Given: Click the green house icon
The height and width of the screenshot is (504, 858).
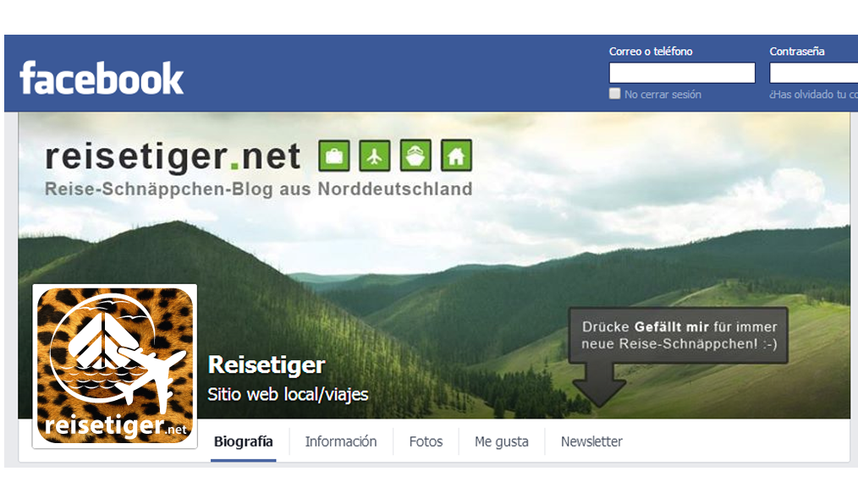Looking at the screenshot, I should pos(456,156).
